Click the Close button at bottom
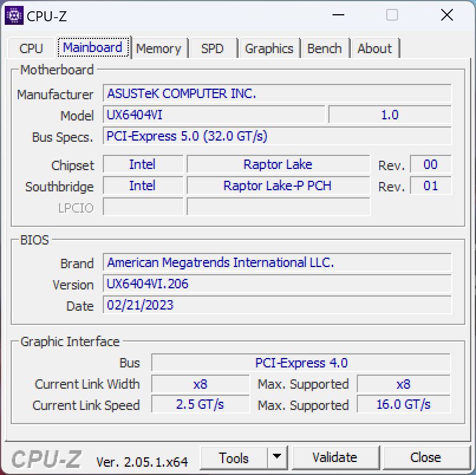 pyautogui.click(x=426, y=458)
